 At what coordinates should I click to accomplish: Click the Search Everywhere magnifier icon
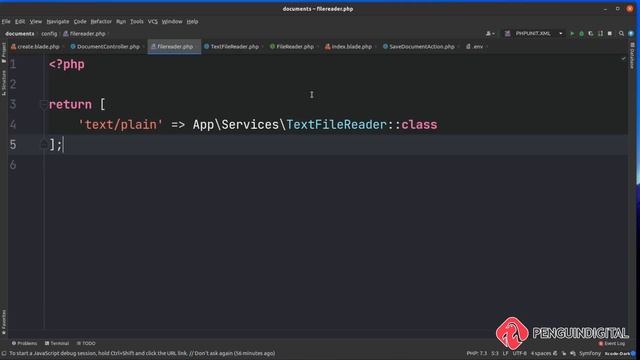[621, 33]
